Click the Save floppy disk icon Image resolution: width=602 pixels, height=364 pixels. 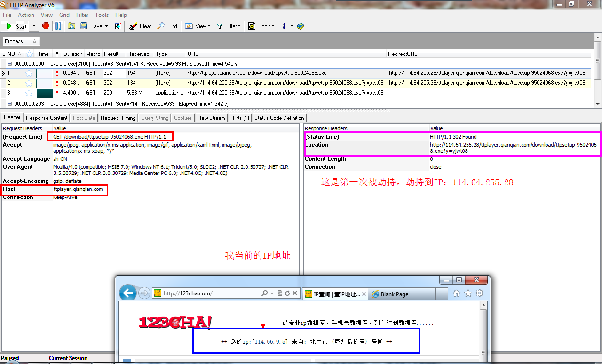(84, 26)
